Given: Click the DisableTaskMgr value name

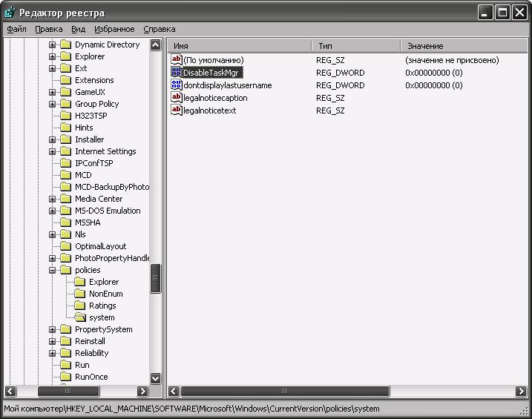Looking at the screenshot, I should coord(212,73).
